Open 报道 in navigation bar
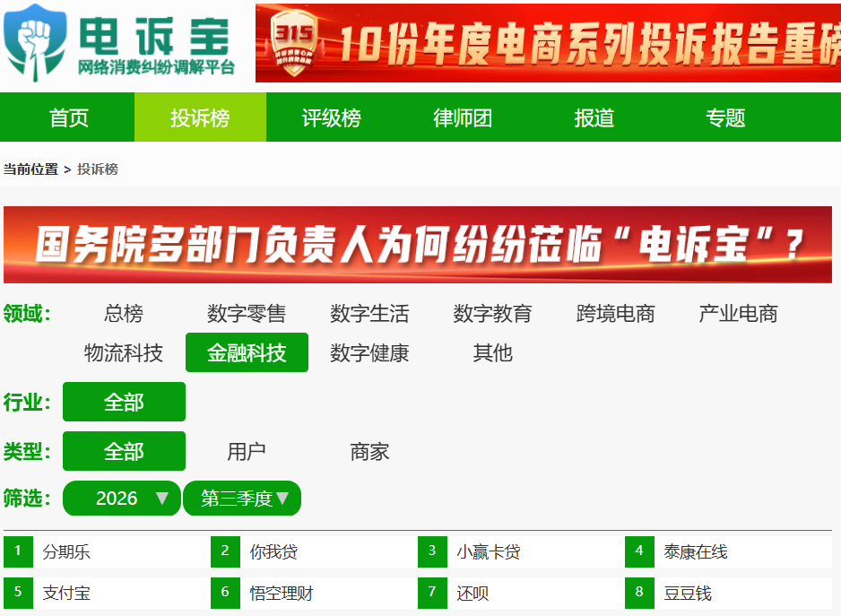841x616 pixels. pyautogui.click(x=594, y=117)
